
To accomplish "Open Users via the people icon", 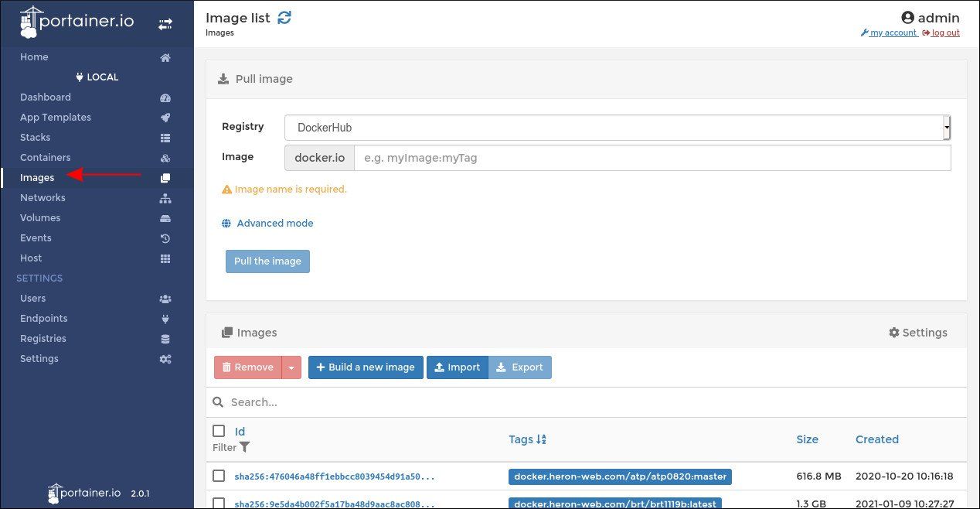I will tap(165, 299).
